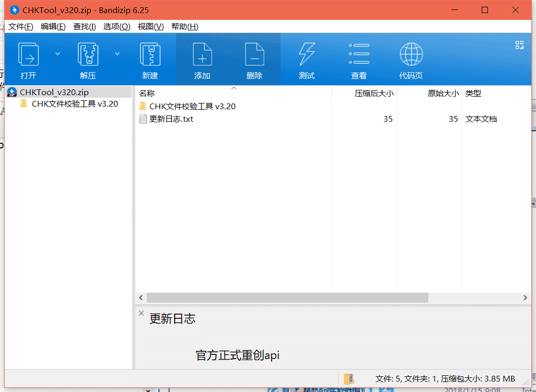
Task: Open the 编辑(E) menu
Action: point(53,27)
